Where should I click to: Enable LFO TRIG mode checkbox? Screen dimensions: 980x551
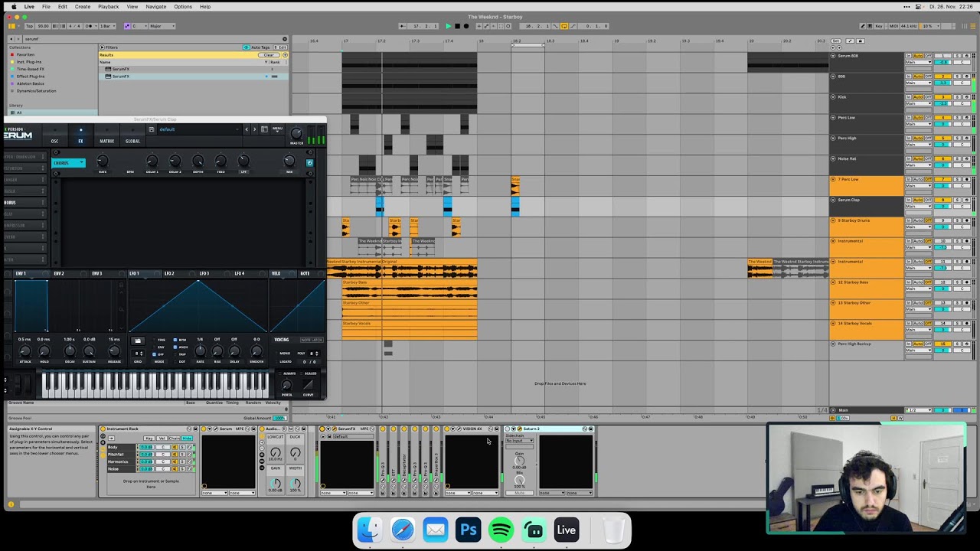[x=153, y=340]
